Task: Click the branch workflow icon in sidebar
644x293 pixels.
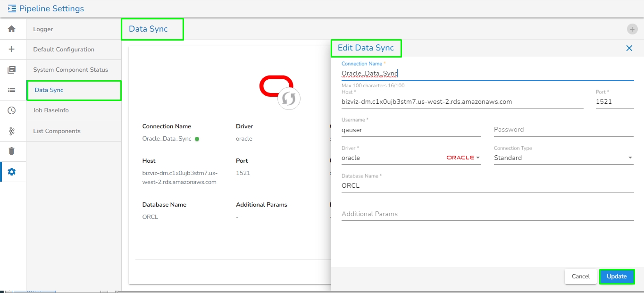Action: click(x=12, y=131)
